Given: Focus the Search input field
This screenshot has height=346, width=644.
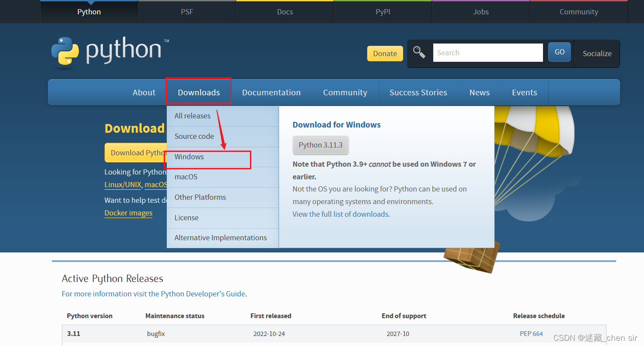Looking at the screenshot, I should coord(488,53).
